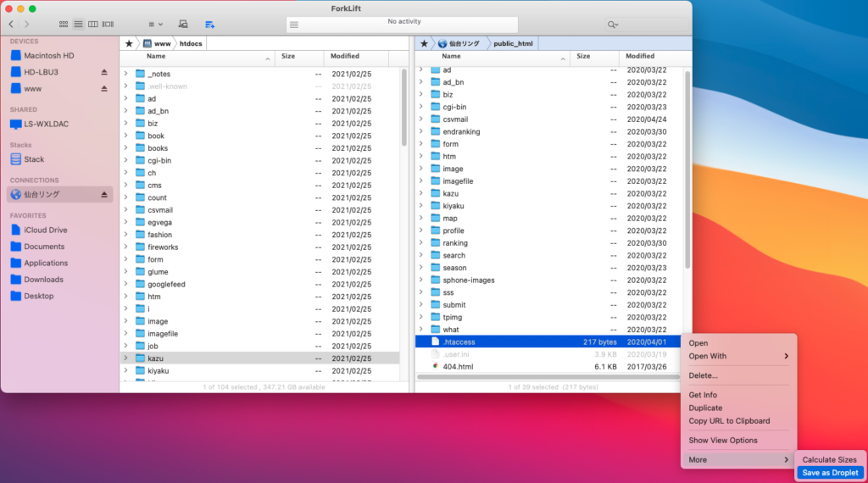Click public_html in right pane path bar
868x483 pixels.
pos(513,43)
